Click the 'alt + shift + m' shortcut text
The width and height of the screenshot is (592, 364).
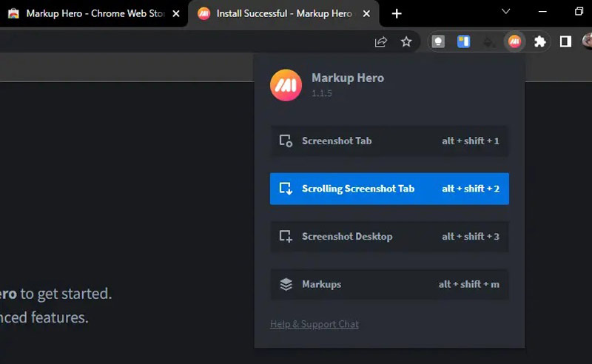[x=469, y=284]
